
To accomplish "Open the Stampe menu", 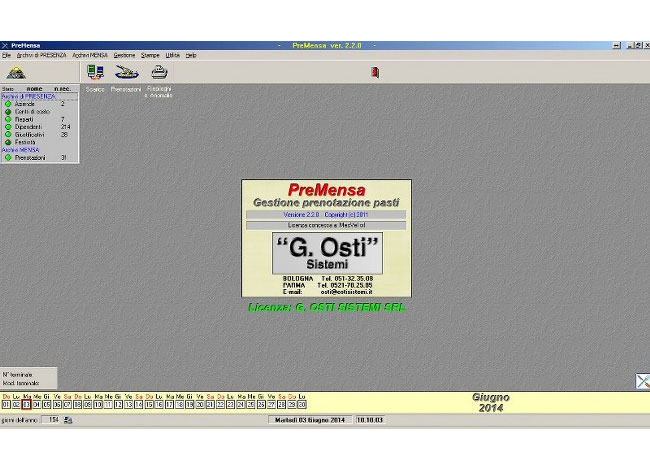I will (150, 55).
